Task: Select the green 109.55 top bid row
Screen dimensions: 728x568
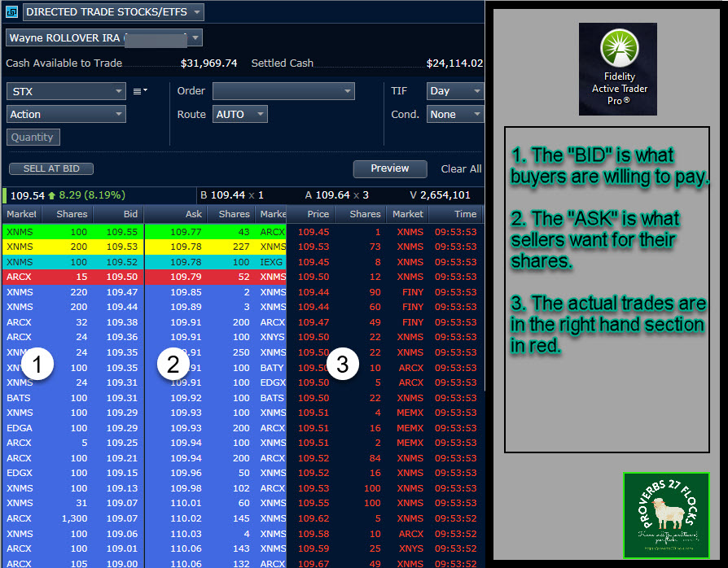Action: click(x=72, y=232)
